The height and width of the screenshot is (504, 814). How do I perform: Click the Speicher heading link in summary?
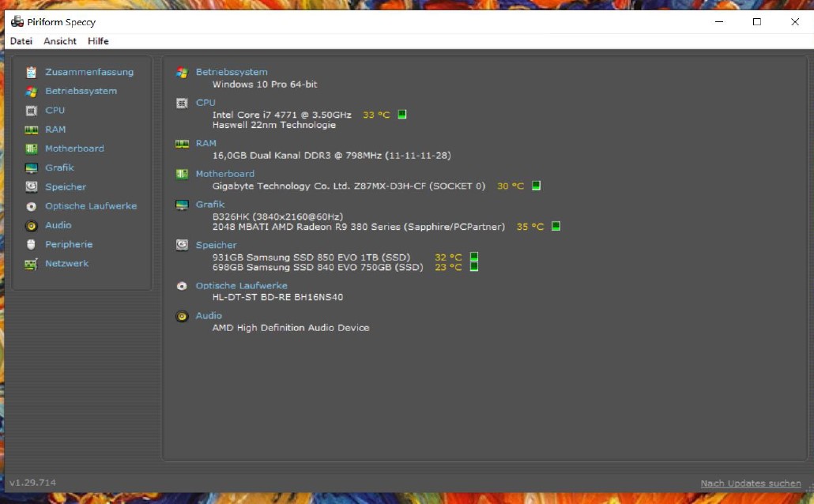(216, 245)
